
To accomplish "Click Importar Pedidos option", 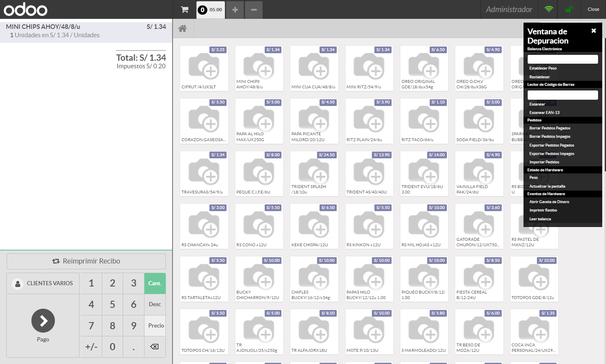I will (x=544, y=162).
